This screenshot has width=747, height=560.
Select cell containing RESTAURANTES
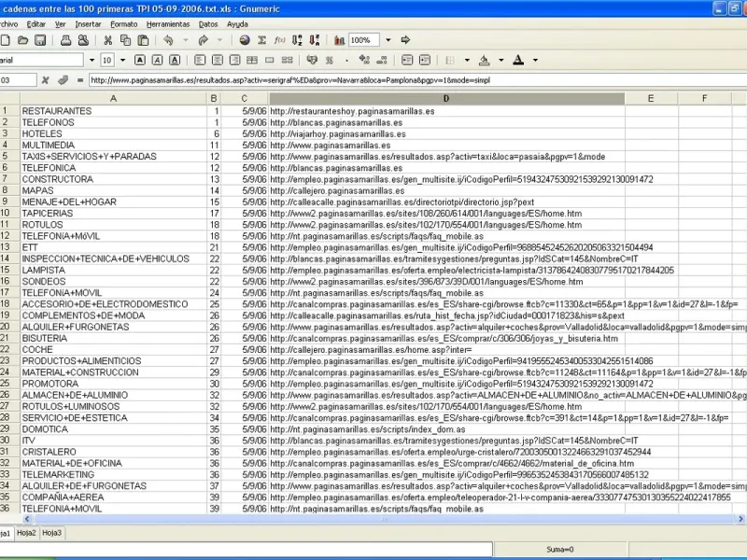click(x=113, y=111)
